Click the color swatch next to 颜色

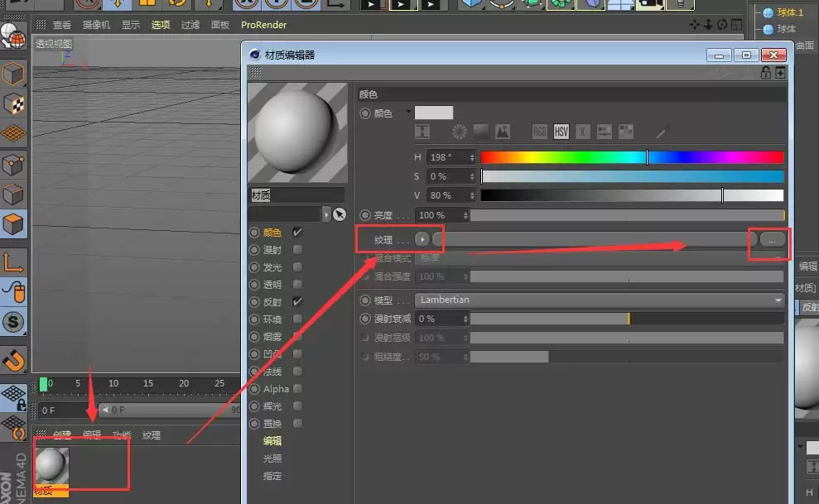pos(433,112)
